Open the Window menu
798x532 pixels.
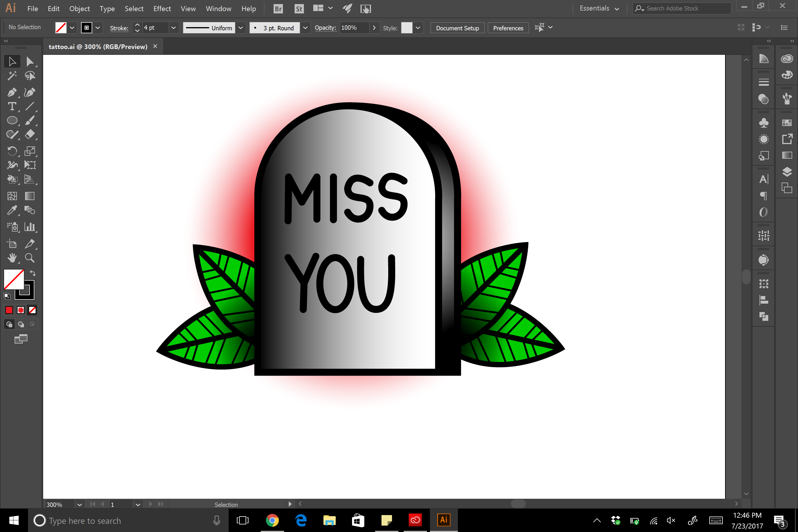coord(218,8)
